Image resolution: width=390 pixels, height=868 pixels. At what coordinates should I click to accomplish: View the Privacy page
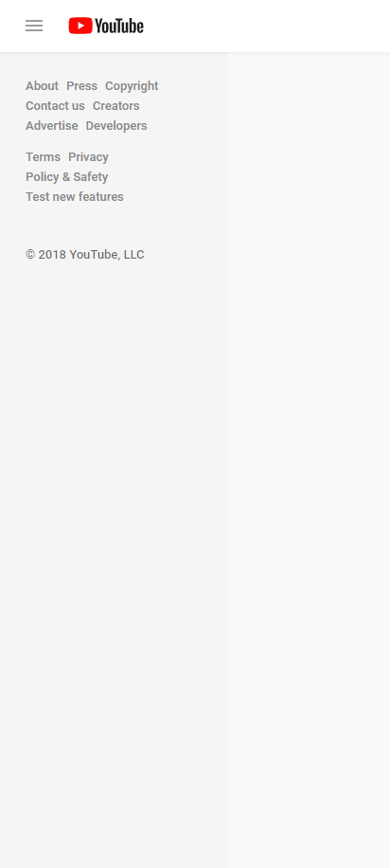click(89, 156)
